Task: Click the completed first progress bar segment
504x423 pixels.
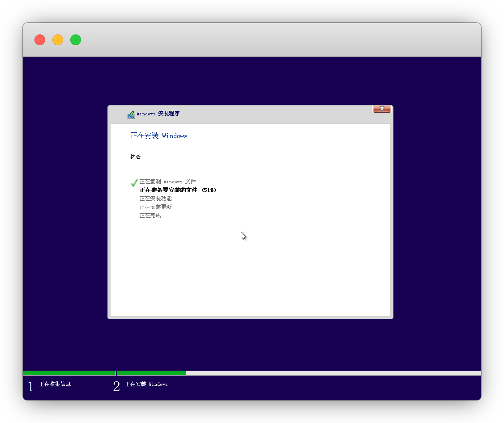Action: point(69,373)
